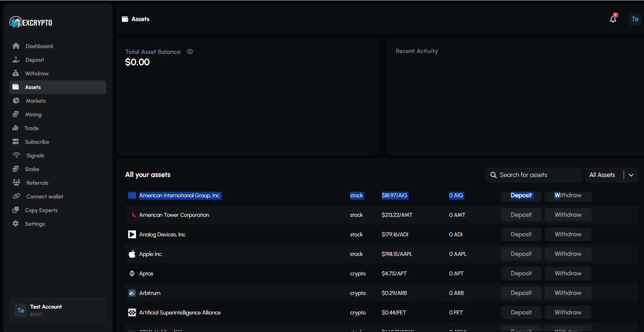Withdraw from Artificial Superintelligence Alliance

[x=568, y=312]
